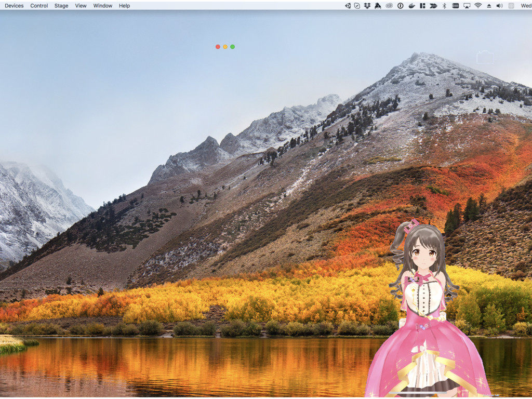Click the eject icon in menu bar
The width and height of the screenshot is (532, 399).
point(489,6)
